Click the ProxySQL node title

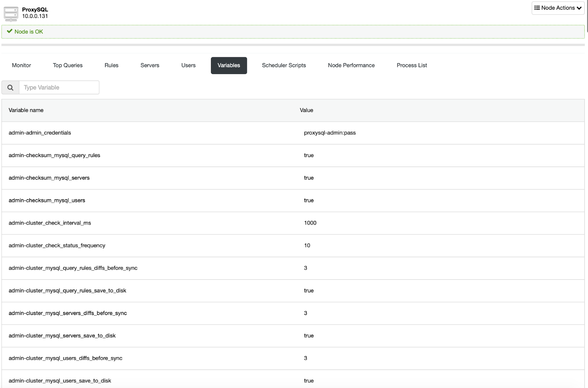(x=35, y=10)
